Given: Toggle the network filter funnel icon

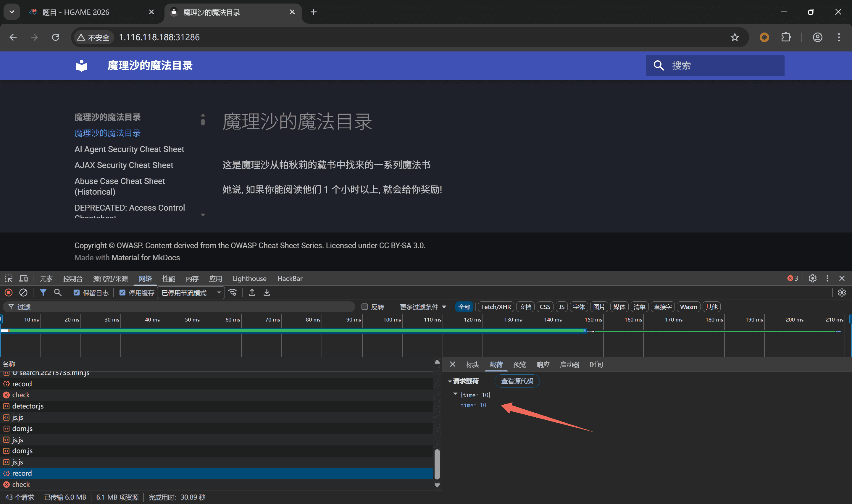Looking at the screenshot, I should coord(43,293).
